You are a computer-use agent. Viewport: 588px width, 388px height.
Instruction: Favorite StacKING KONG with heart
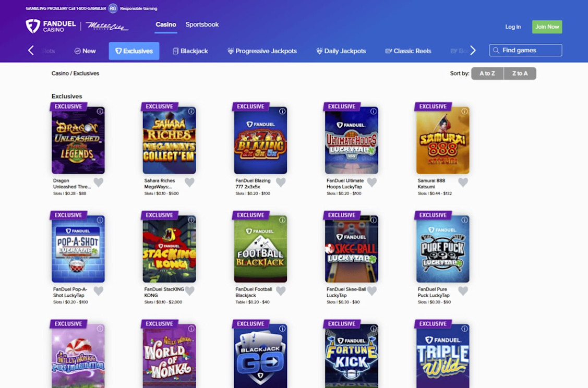[x=189, y=291]
